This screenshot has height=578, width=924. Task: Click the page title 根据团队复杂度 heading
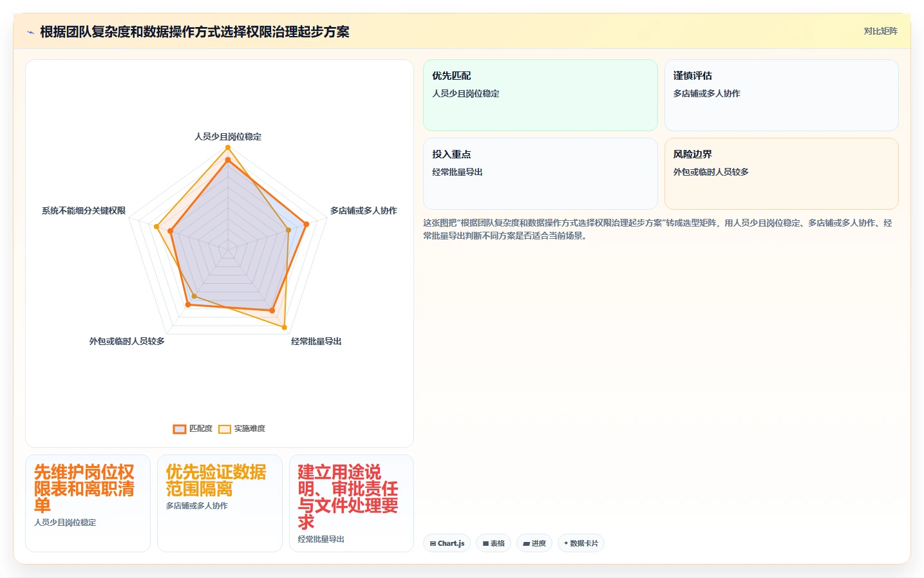coord(194,32)
